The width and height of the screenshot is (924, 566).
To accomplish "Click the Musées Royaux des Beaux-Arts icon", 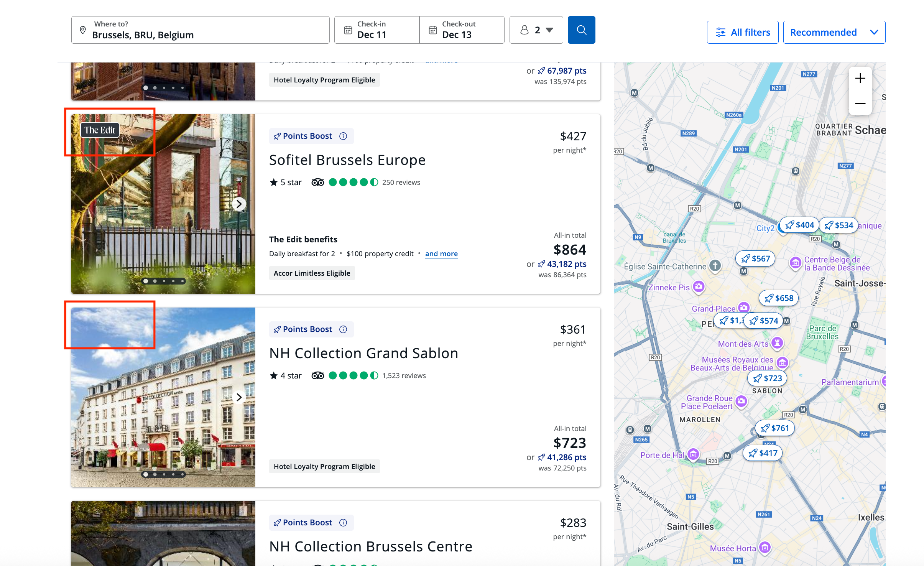I will [782, 362].
